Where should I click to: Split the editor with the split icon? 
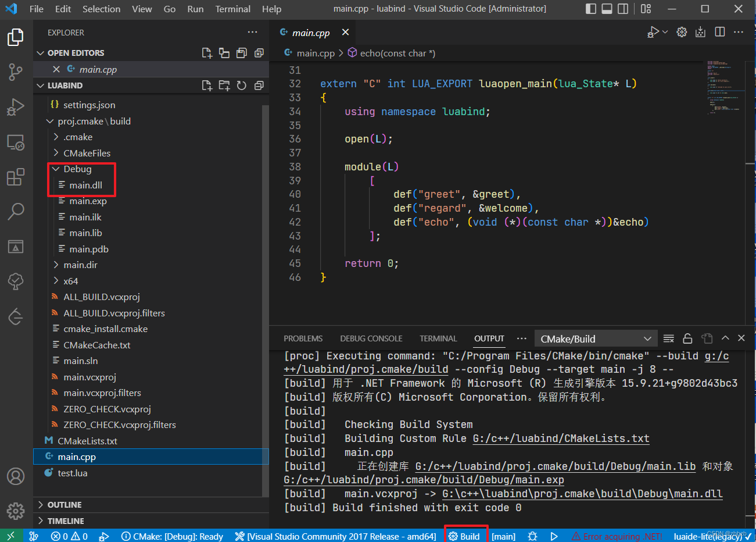[719, 32]
